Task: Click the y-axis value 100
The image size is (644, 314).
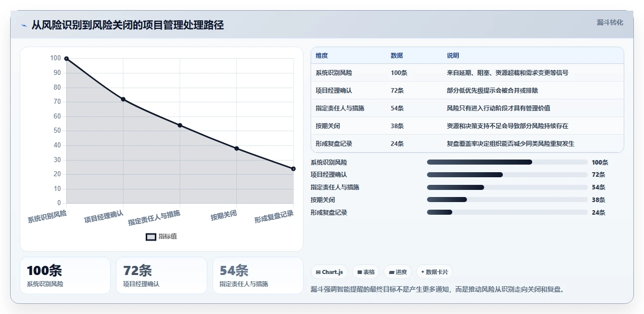Action: click(x=55, y=58)
